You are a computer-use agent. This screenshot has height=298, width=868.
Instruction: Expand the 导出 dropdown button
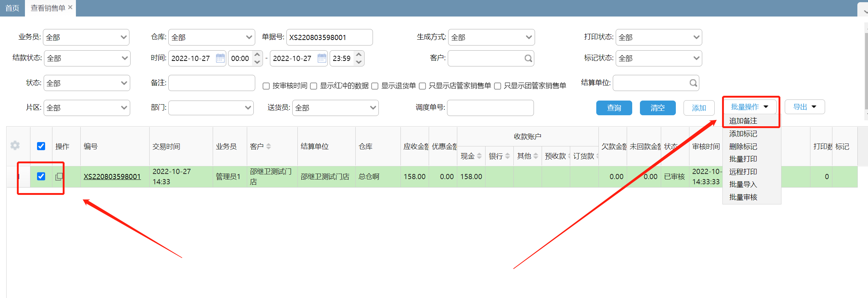coord(805,107)
